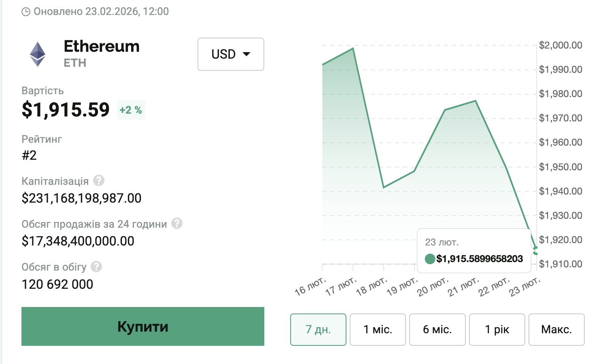This screenshot has height=364, width=603.
Task: Click the +2 % change badge
Action: point(131,110)
